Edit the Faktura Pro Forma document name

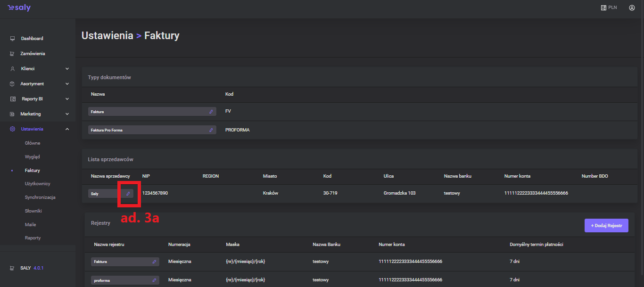tap(211, 130)
